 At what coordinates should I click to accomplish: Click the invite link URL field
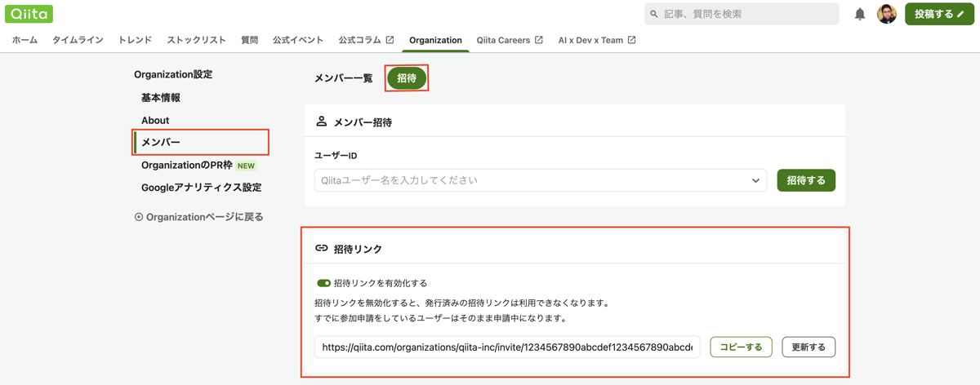507,347
